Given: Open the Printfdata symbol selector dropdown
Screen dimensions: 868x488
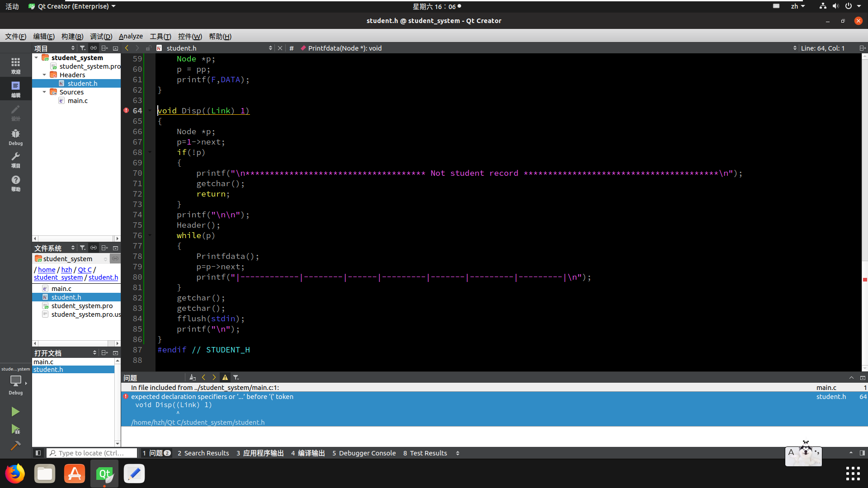Looking at the screenshot, I should [x=547, y=48].
